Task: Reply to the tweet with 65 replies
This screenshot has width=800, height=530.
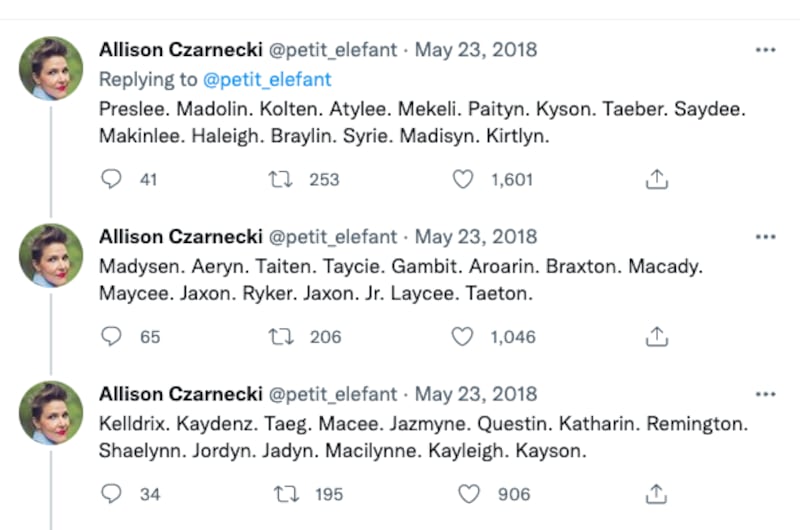Action: [112, 337]
